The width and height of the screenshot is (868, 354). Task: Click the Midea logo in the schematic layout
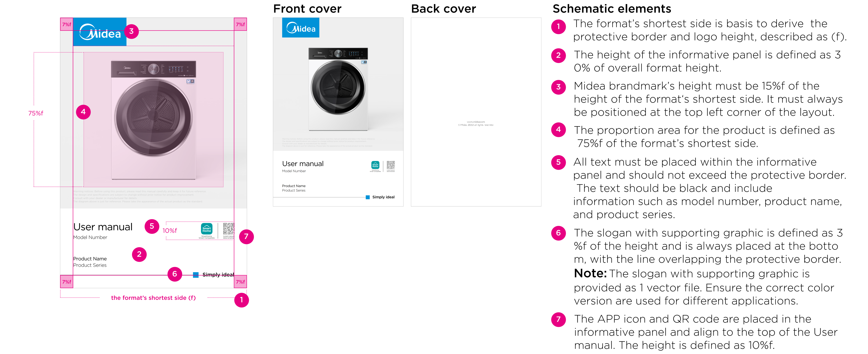coord(100,32)
